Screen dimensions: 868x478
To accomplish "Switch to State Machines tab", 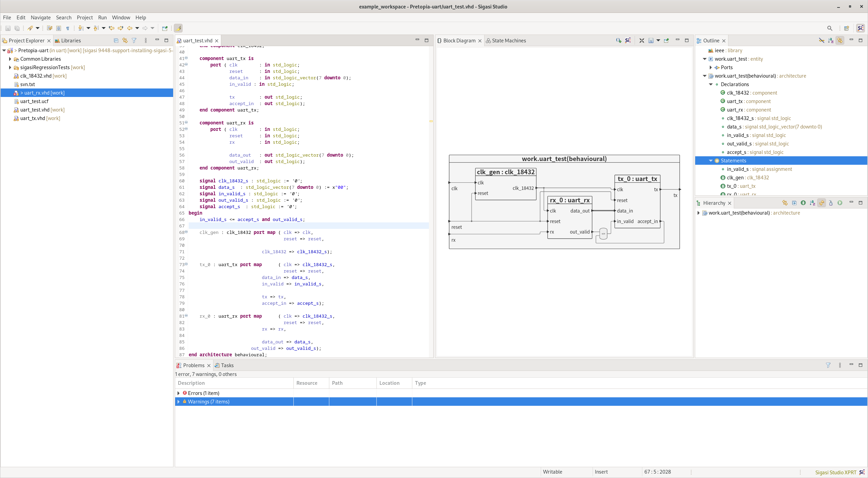I will [506, 41].
